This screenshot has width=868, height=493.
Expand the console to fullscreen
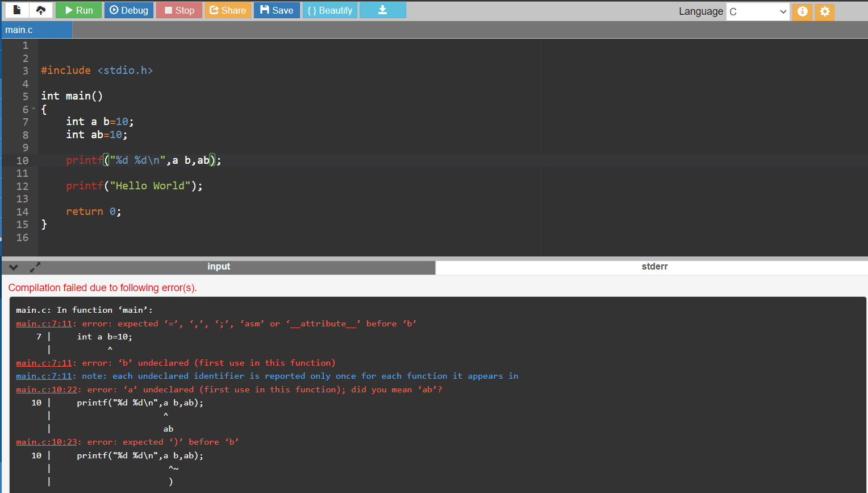pos(35,266)
